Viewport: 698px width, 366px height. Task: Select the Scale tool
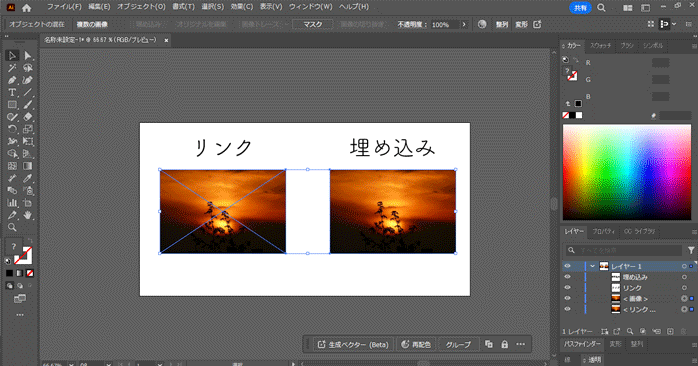coord(28,129)
